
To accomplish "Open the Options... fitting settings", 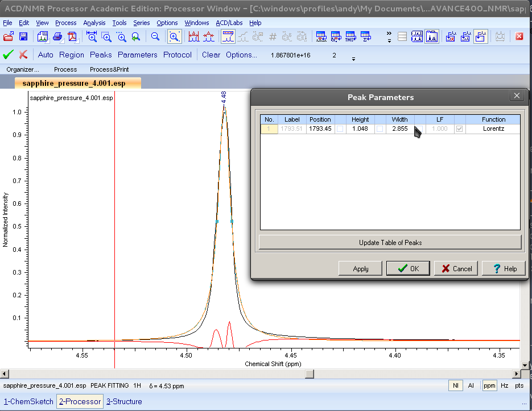I will [242, 55].
